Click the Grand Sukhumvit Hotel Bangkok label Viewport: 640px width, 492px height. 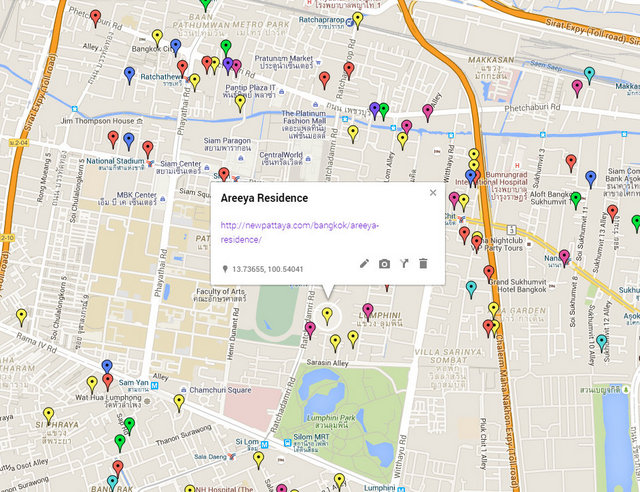tap(518, 285)
